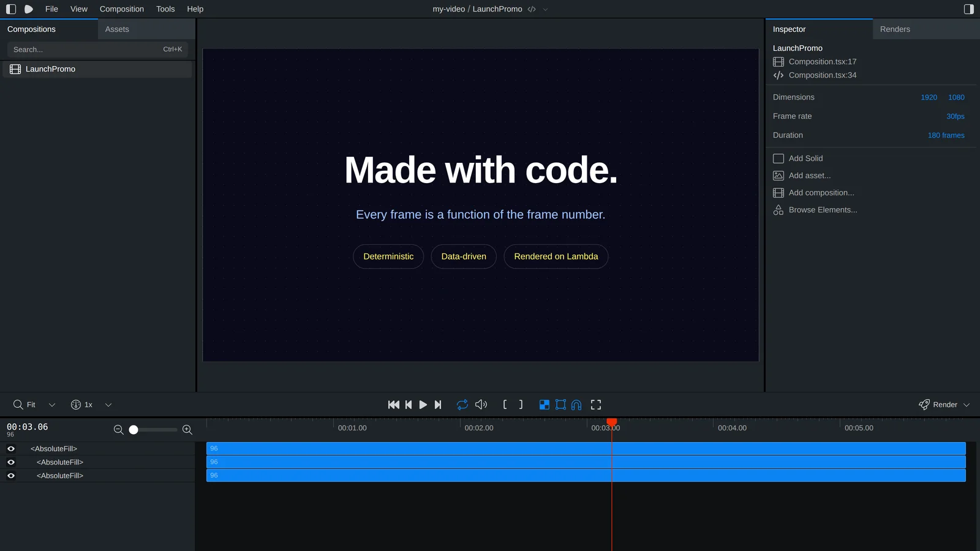The image size is (980, 551).
Task: Step back one frame
Action: [409, 405]
